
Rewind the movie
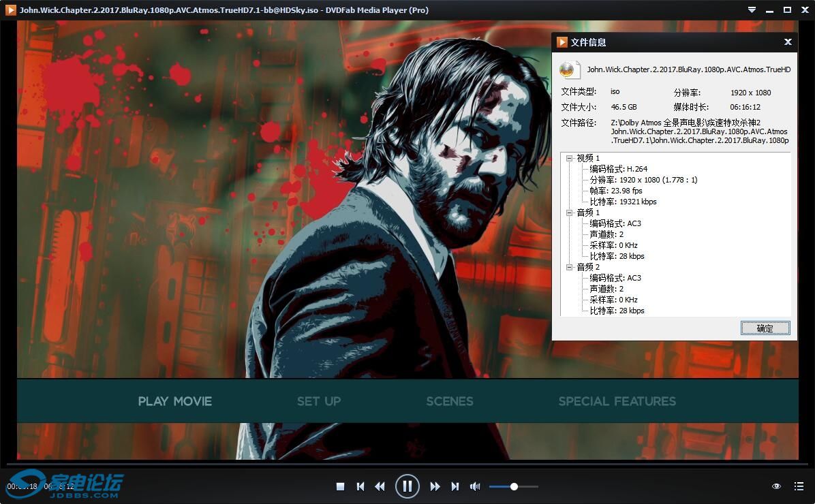[380, 486]
